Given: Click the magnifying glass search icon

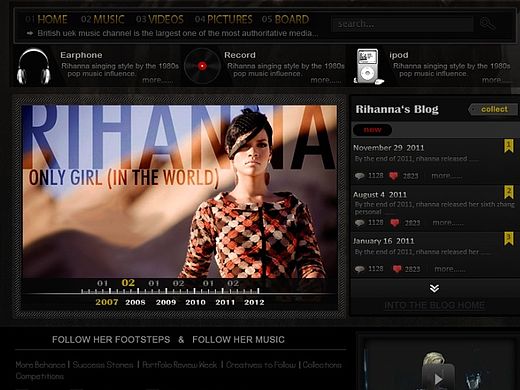Looking at the screenshot, I should [x=487, y=24].
